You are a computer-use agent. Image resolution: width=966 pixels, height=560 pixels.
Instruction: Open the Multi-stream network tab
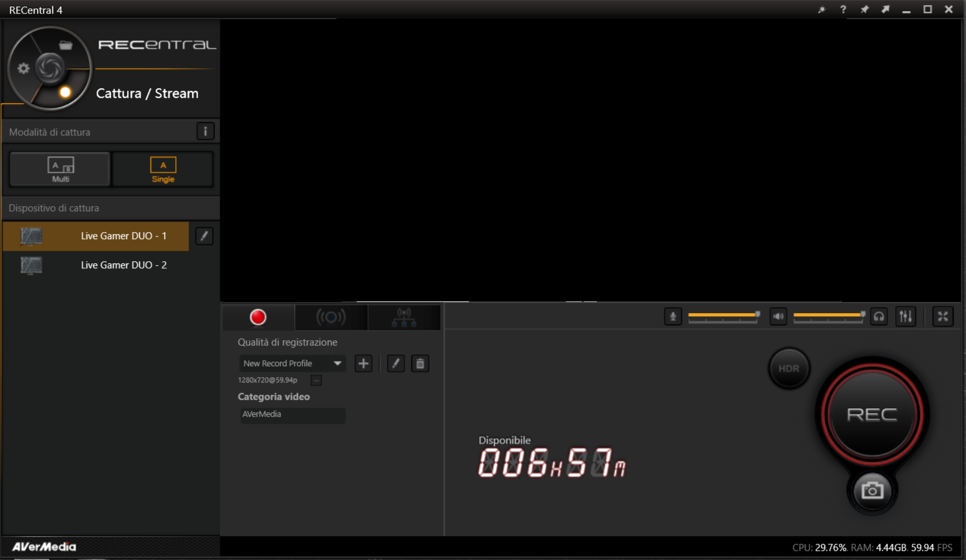coord(404,317)
